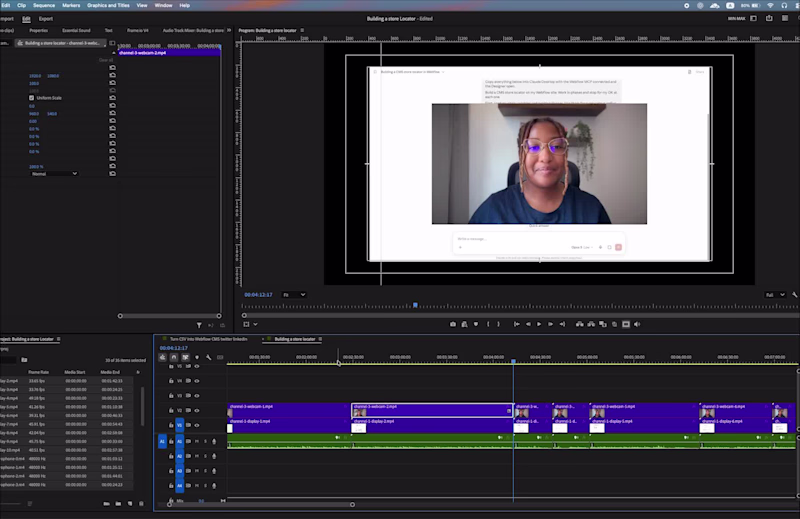Open the Window menu
The width and height of the screenshot is (800, 519).
click(163, 5)
